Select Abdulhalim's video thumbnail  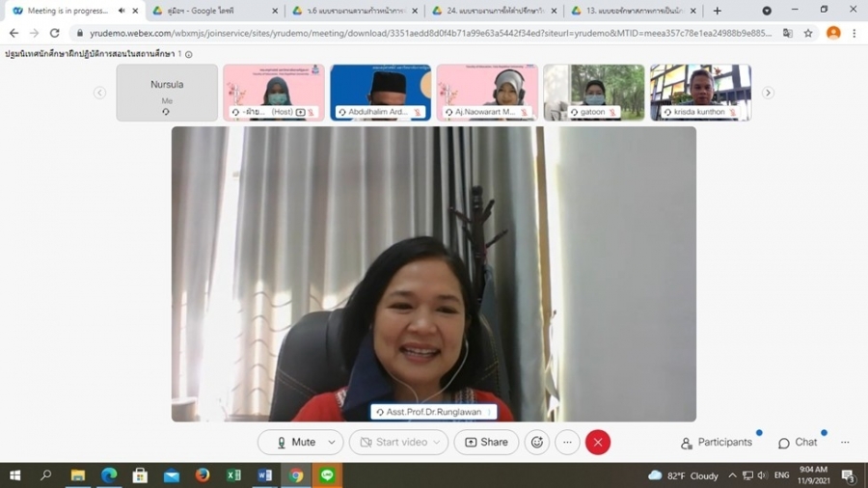tap(380, 93)
